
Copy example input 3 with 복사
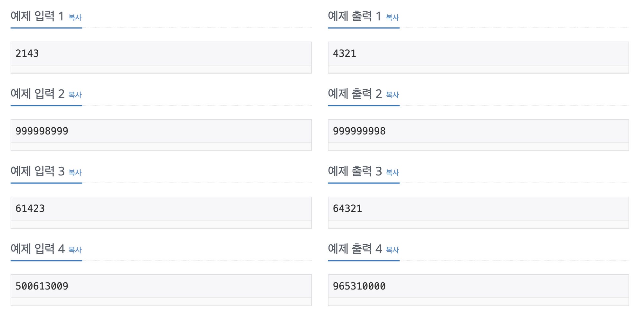point(75,173)
